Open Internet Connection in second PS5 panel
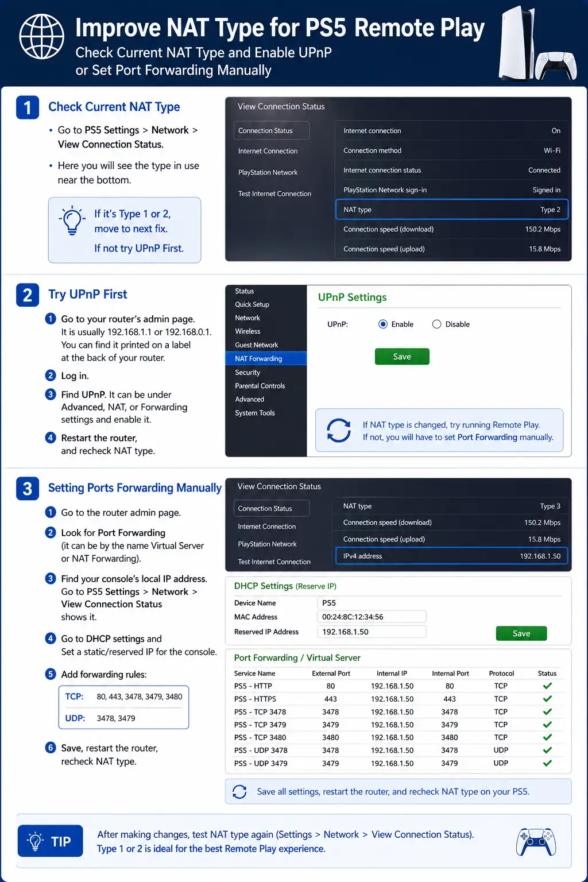This screenshot has height=882, width=588. pyautogui.click(x=267, y=527)
